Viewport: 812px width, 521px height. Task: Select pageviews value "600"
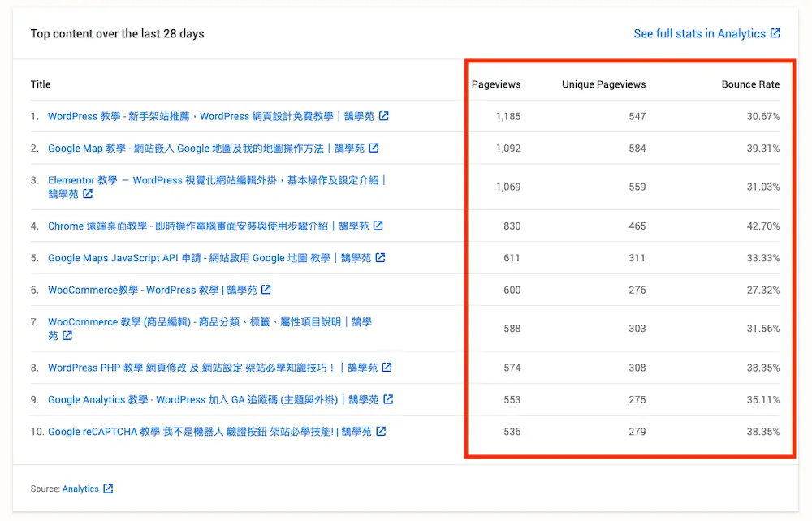(x=512, y=291)
